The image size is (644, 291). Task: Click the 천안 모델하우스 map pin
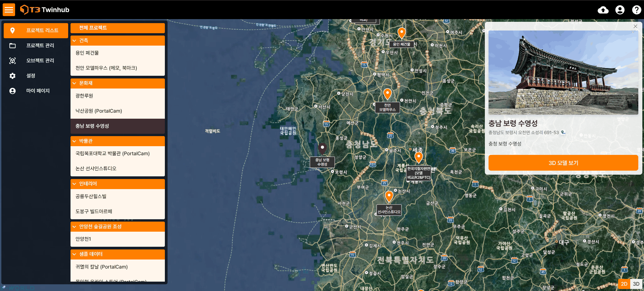pyautogui.click(x=387, y=94)
